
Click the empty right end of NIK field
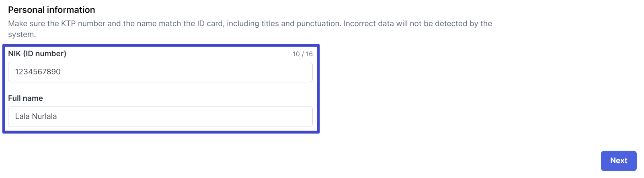click(281, 72)
